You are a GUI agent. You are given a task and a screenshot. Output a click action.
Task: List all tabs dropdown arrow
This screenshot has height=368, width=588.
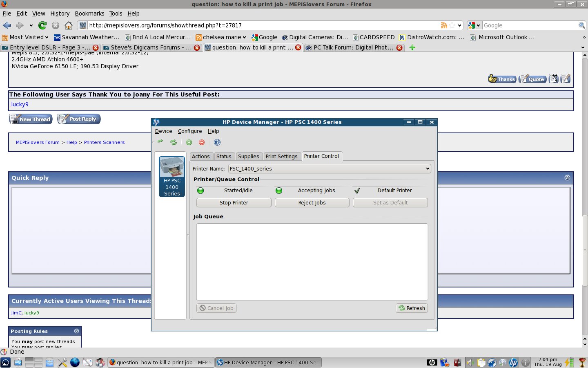click(x=583, y=47)
